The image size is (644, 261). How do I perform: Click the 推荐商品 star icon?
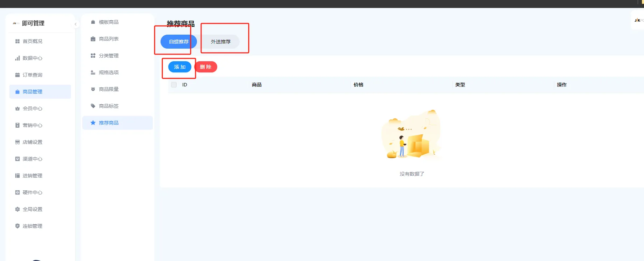tap(93, 123)
